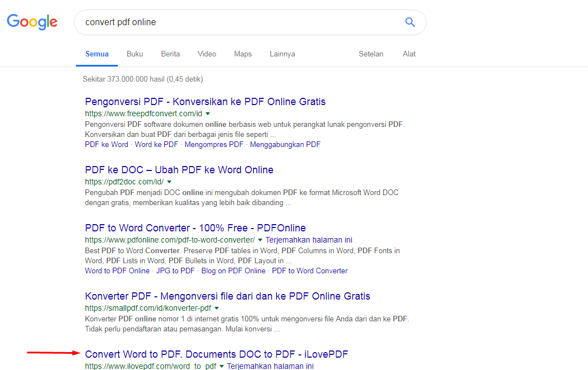Expand the Lainnya menu
This screenshot has height=370, width=588.
click(x=282, y=54)
